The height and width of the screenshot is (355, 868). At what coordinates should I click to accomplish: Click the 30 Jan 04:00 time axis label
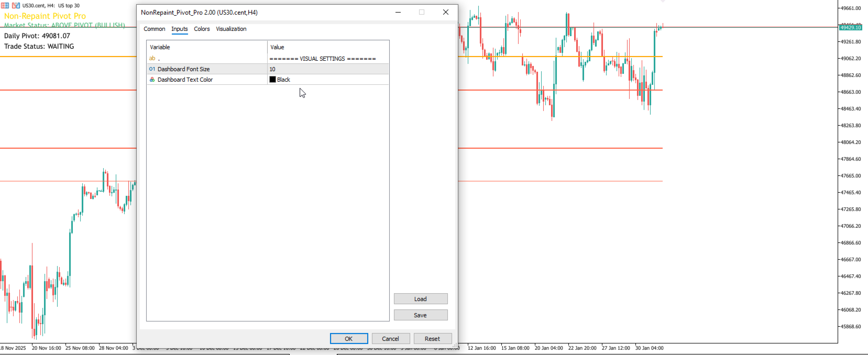click(x=650, y=348)
